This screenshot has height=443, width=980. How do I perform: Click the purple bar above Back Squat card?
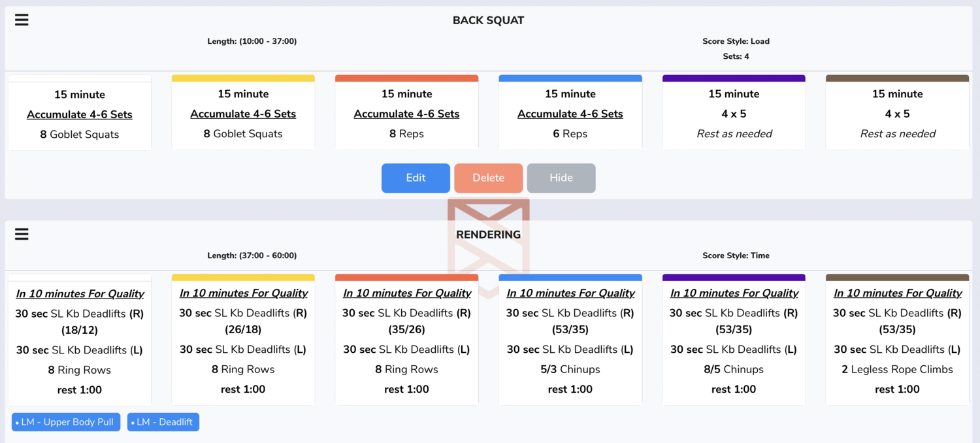(734, 78)
